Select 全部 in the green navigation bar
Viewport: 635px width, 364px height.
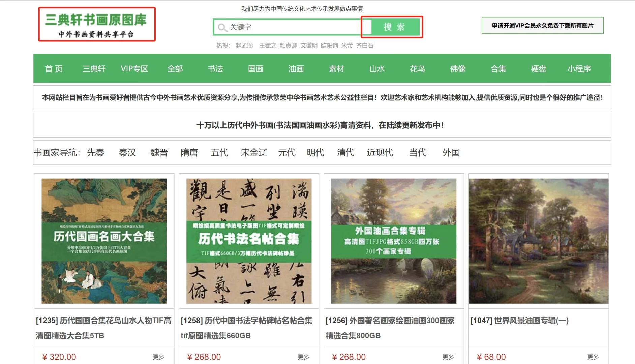[175, 69]
